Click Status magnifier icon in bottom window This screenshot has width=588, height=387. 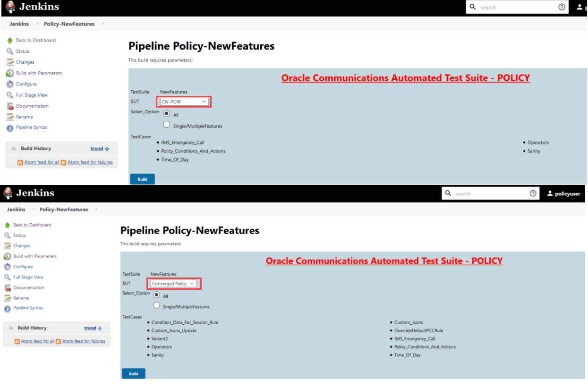8,236
